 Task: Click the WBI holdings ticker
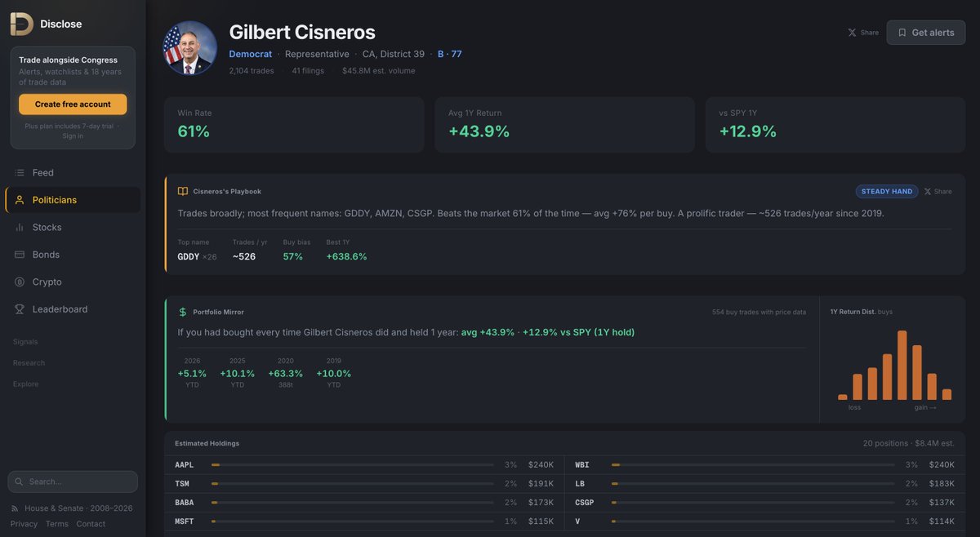[582, 465]
